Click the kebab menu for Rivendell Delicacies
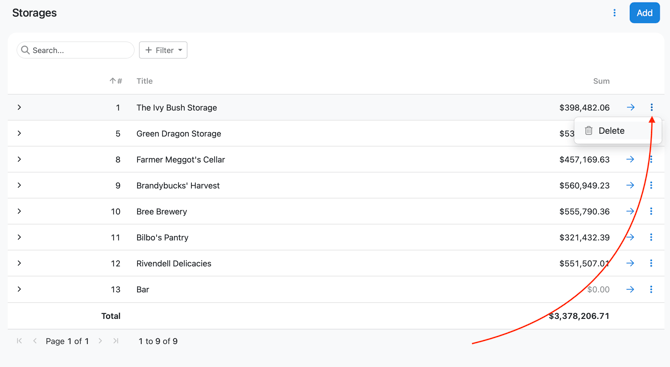 coord(651,263)
